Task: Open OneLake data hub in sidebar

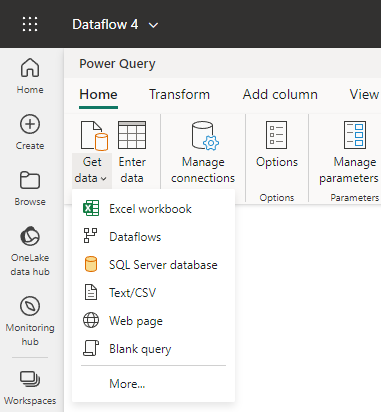Action: coord(30,251)
